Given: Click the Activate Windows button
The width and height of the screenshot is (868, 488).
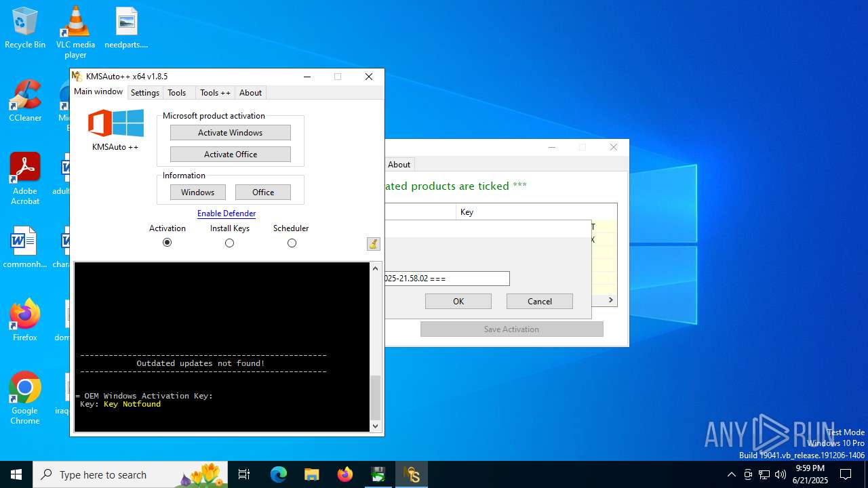Looking at the screenshot, I should click(231, 133).
